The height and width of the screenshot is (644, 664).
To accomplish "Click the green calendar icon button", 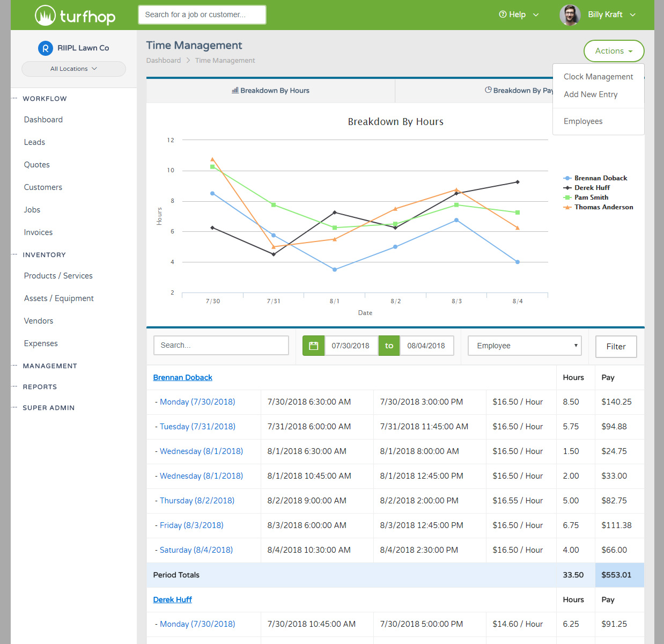I will click(314, 346).
